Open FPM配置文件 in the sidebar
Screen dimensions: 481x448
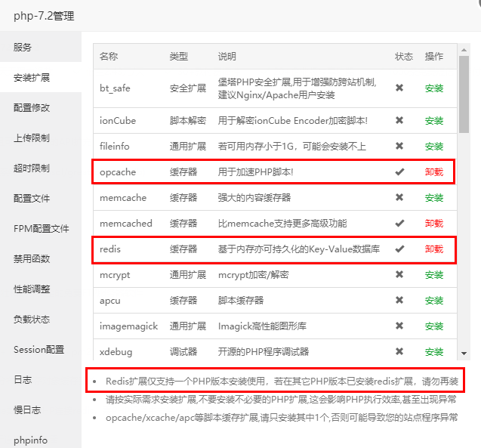point(41,229)
